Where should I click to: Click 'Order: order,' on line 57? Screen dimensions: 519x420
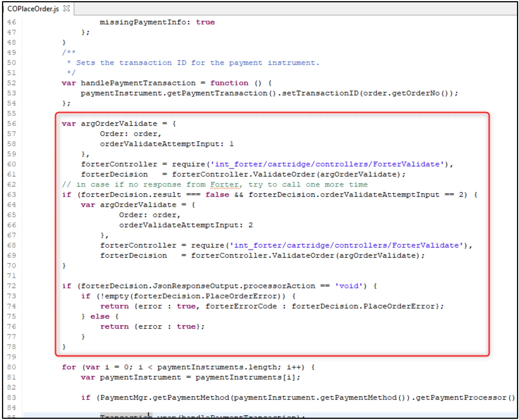[131, 134]
